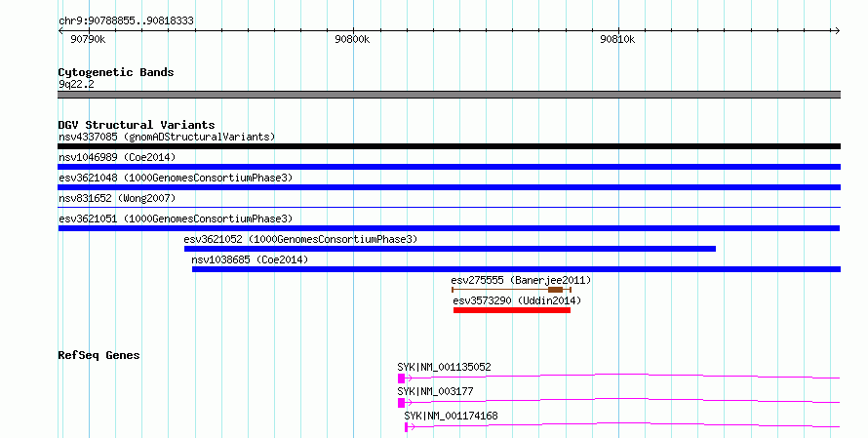Open the SYK|NM_001174168 transcript label

coord(451,416)
